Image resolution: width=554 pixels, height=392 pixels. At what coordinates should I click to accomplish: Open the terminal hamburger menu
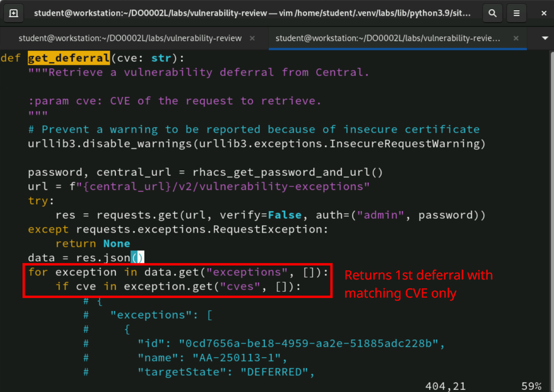[x=516, y=13]
